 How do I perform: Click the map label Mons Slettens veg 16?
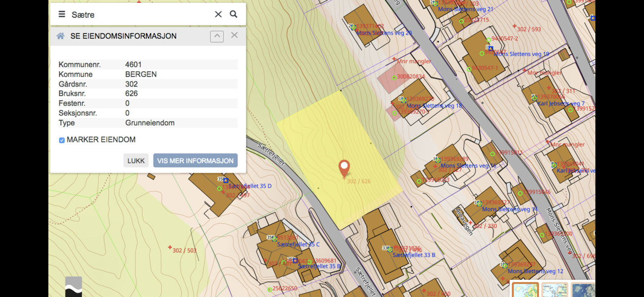(469, 165)
